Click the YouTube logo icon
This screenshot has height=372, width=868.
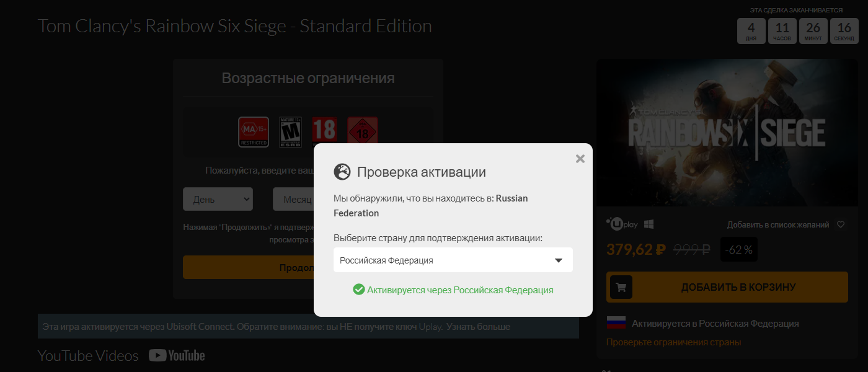(x=177, y=355)
